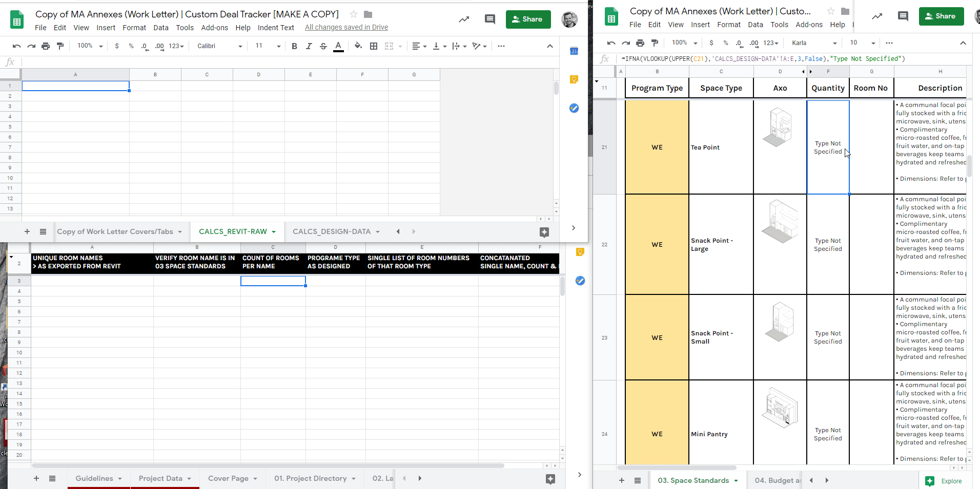
Task: Click the Fill color paint bucket icon
Action: pos(358,46)
